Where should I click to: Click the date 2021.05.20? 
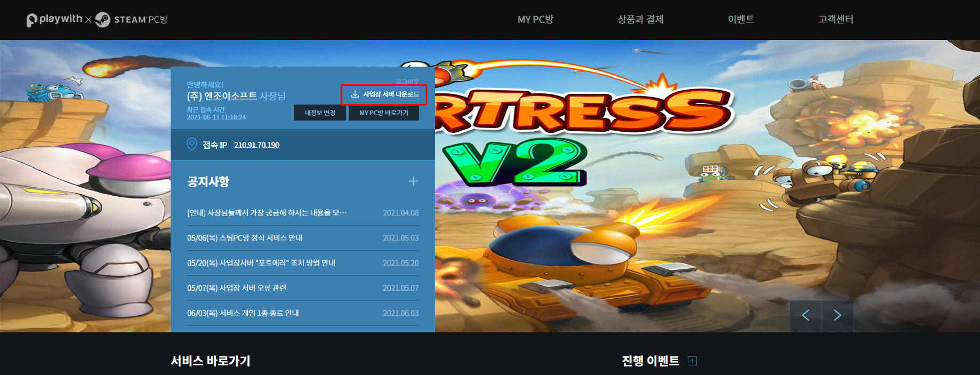400,263
